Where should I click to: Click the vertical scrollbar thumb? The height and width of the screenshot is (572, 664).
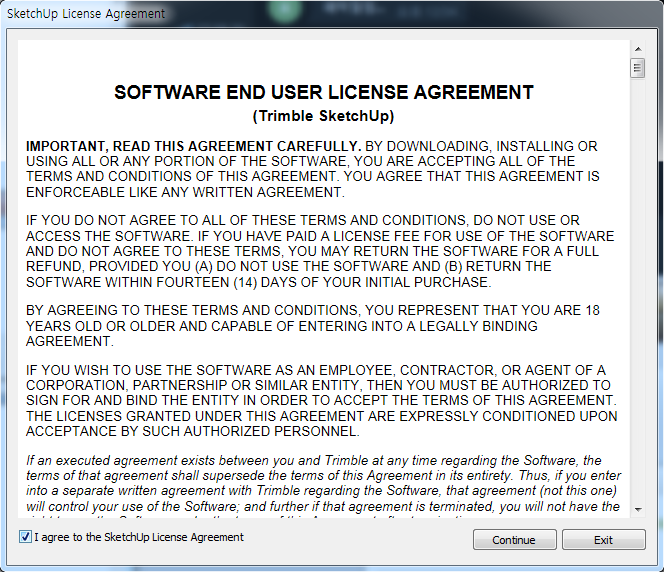point(637,68)
